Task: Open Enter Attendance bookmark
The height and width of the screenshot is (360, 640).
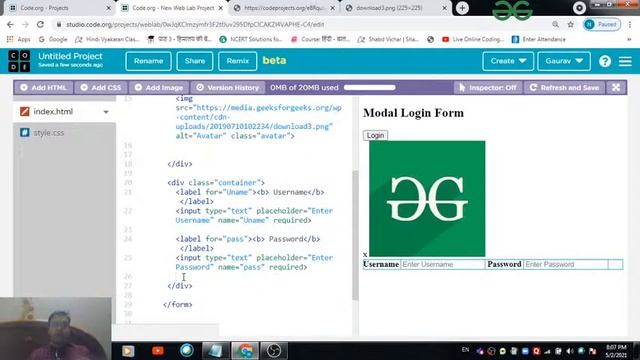Action: pyautogui.click(x=538, y=39)
